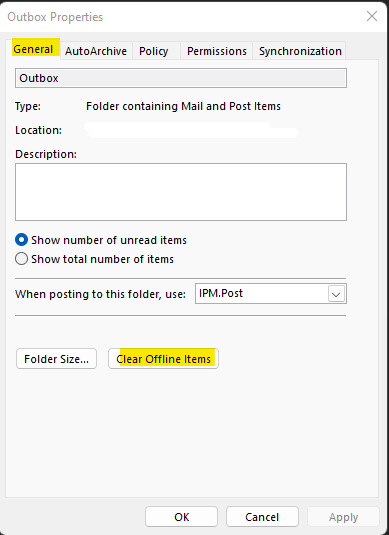Click 'Folder containing Mail and Post Items' text
This screenshot has height=535, width=389.
click(183, 106)
